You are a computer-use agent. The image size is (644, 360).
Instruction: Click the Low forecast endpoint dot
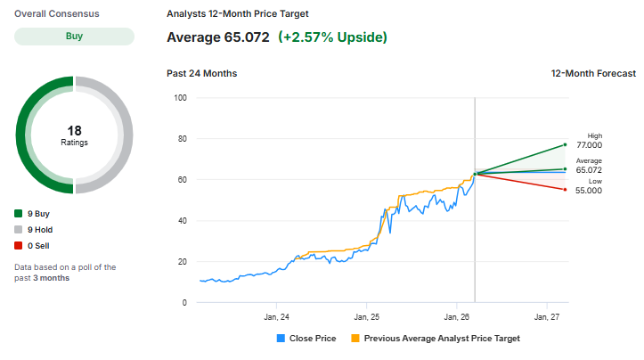pyautogui.click(x=565, y=190)
